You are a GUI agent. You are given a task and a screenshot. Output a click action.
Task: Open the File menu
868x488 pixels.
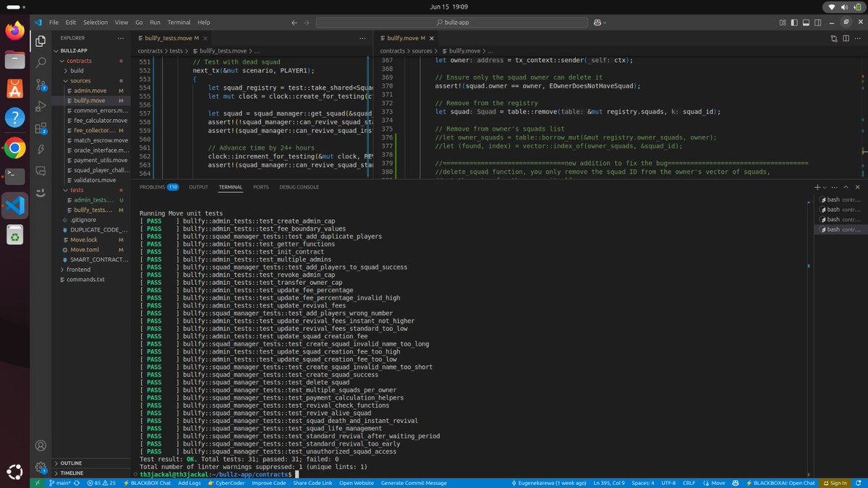54,22
